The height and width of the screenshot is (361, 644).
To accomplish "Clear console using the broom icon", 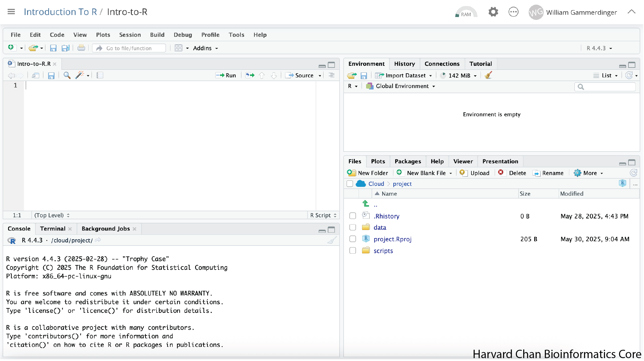I will pos(332,240).
